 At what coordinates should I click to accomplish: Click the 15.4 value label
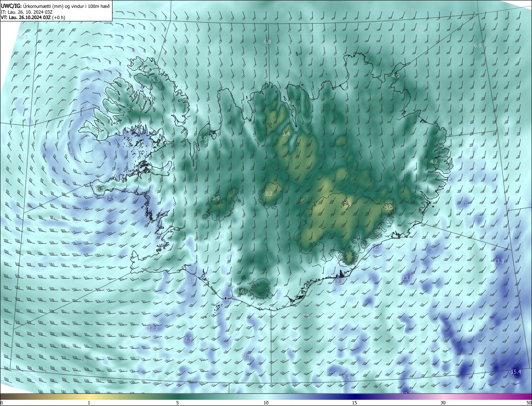click(x=516, y=372)
